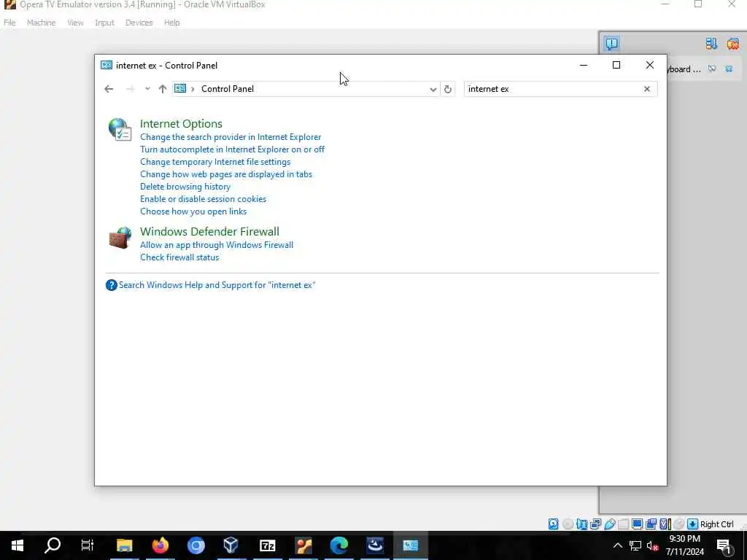Viewport: 747px width, 560px height.
Task: Open the VirtualBox Devices menu
Action: [139, 23]
